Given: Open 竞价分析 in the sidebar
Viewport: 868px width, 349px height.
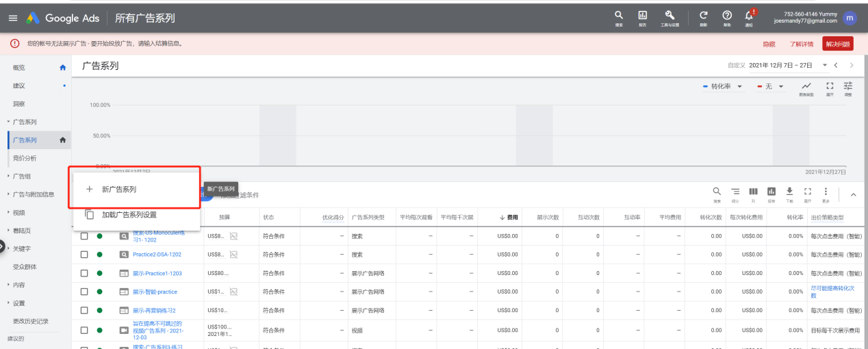Looking at the screenshot, I should pyautogui.click(x=25, y=158).
